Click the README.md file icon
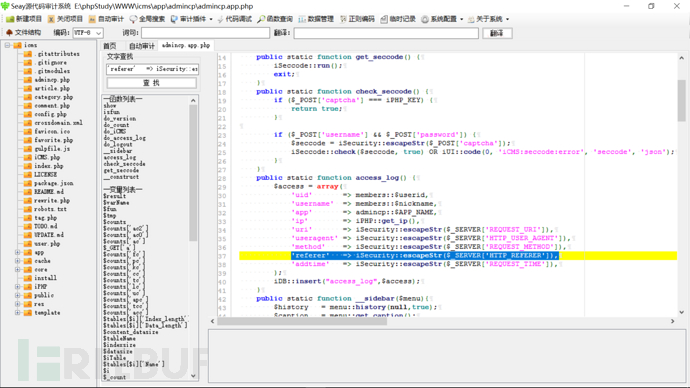690x388 pixels. [28, 192]
